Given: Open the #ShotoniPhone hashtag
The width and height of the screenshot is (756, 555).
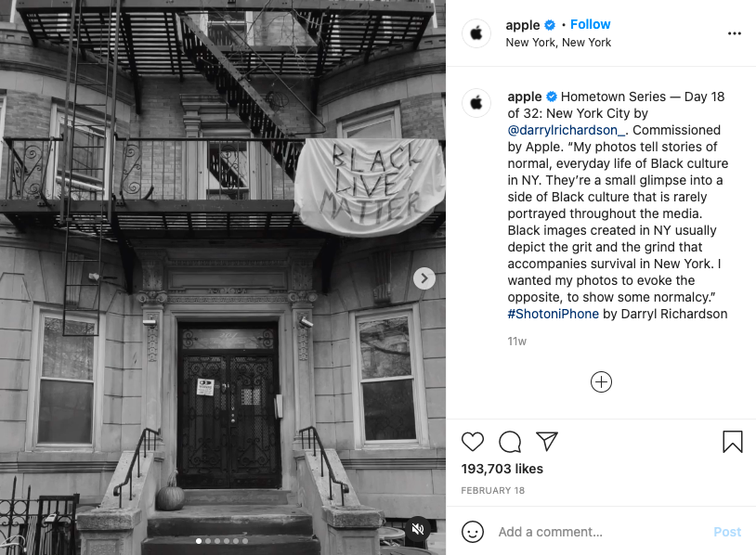Looking at the screenshot, I should pos(553,314).
